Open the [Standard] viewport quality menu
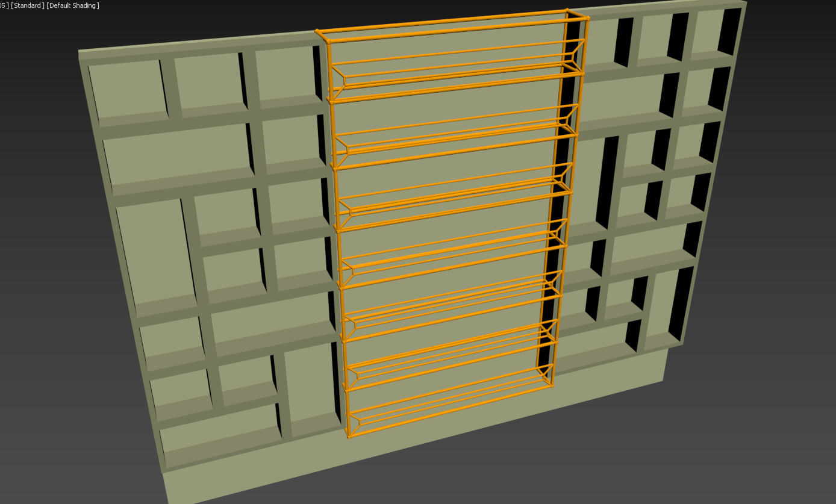836x504 pixels. tap(28, 5)
